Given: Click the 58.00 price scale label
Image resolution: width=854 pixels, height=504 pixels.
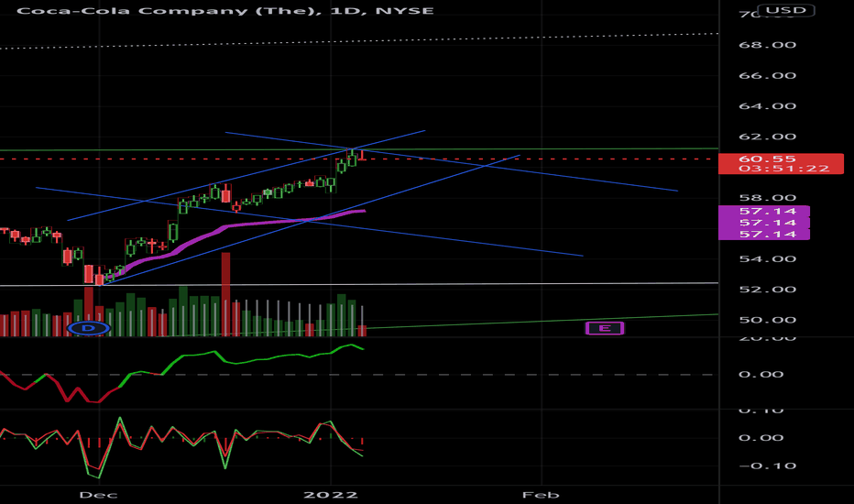Looking at the screenshot, I should coord(767,197).
